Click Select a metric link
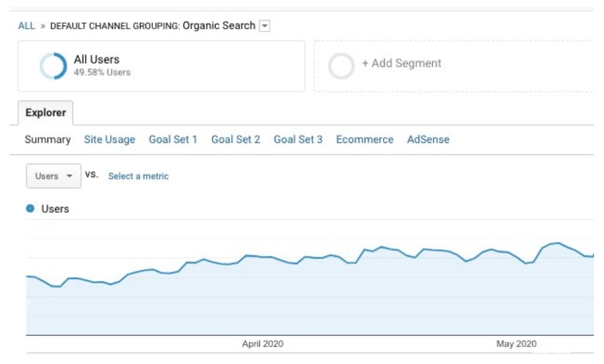604x364 pixels. 138,176
